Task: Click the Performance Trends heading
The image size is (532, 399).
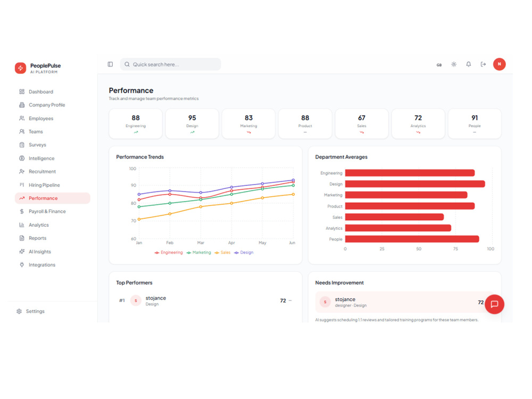Action: pos(140,157)
